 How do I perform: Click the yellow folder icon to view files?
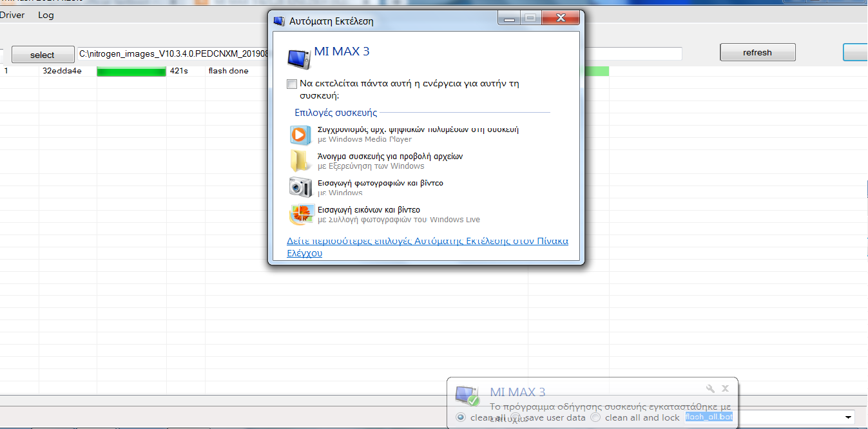300,160
